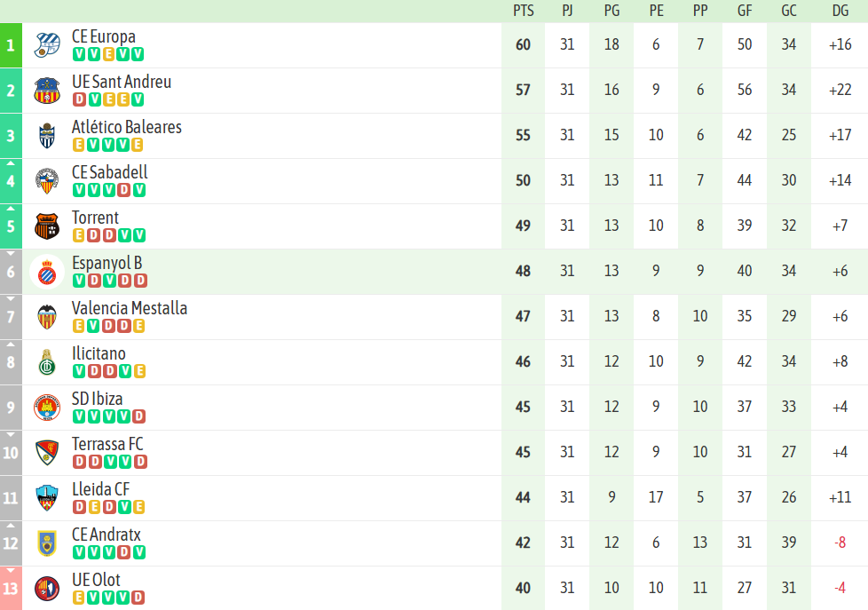Click the CE Sabadell crest icon
868x610 pixels.
pos(47,181)
